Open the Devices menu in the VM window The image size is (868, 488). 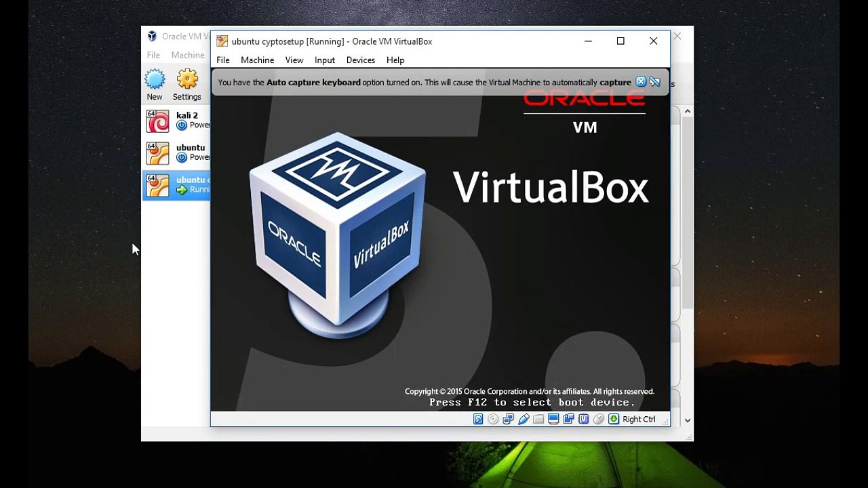(361, 60)
